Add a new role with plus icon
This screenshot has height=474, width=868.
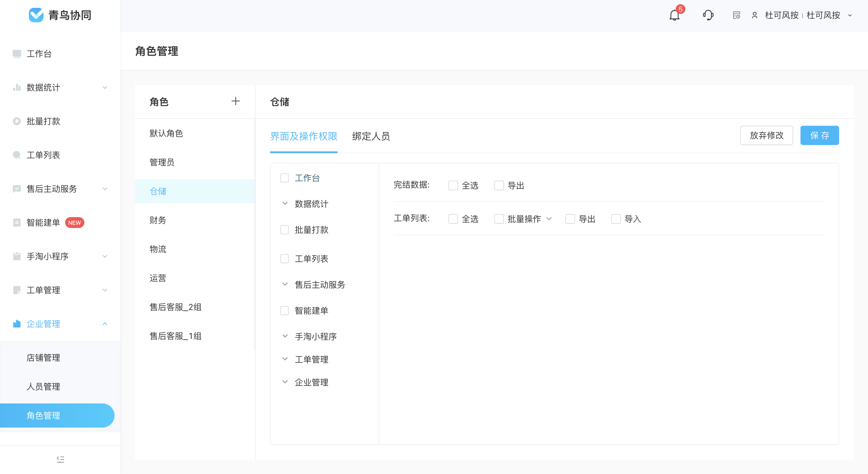click(235, 101)
